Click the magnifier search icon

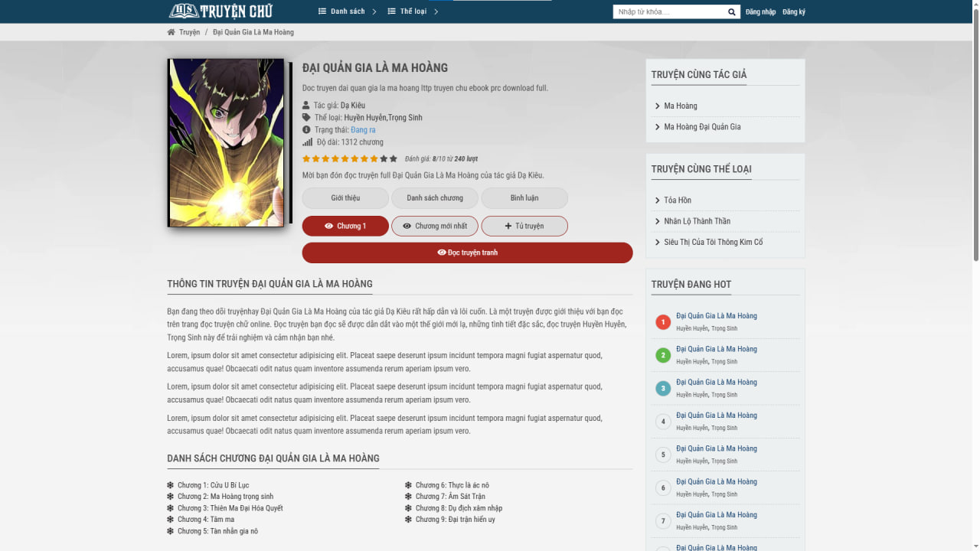click(731, 12)
